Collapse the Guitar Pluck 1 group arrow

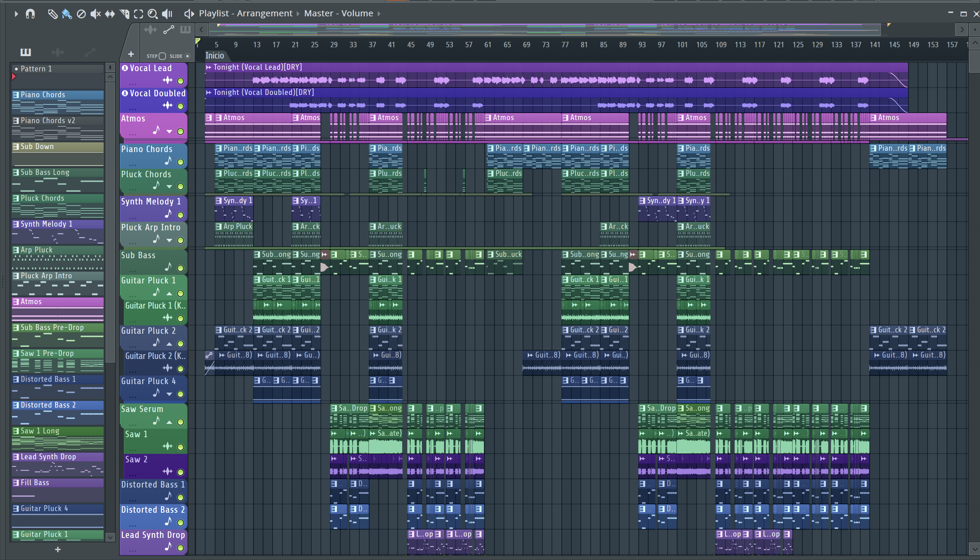[x=169, y=294]
